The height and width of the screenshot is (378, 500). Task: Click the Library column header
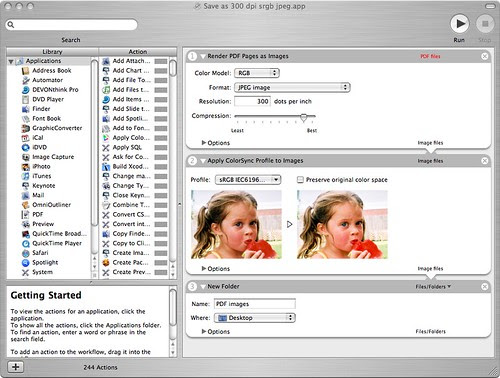52,52
